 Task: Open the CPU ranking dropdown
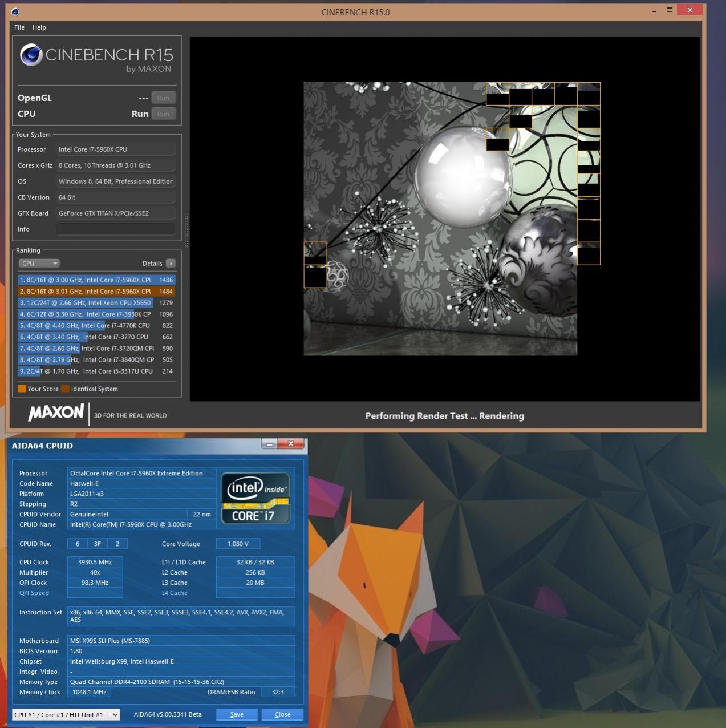[39, 264]
